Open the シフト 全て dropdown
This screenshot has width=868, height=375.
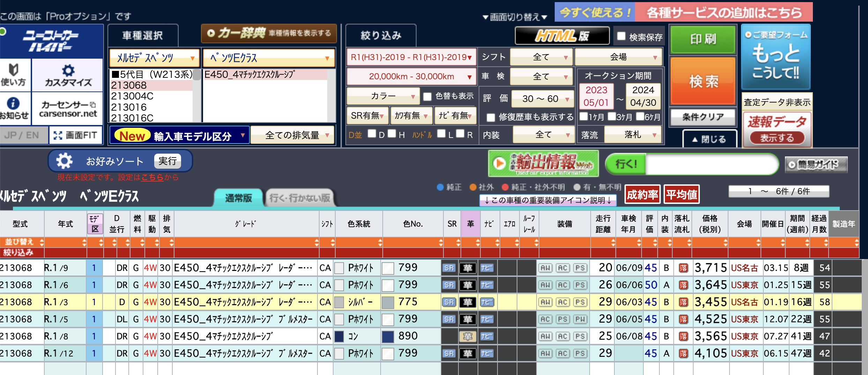pos(541,57)
